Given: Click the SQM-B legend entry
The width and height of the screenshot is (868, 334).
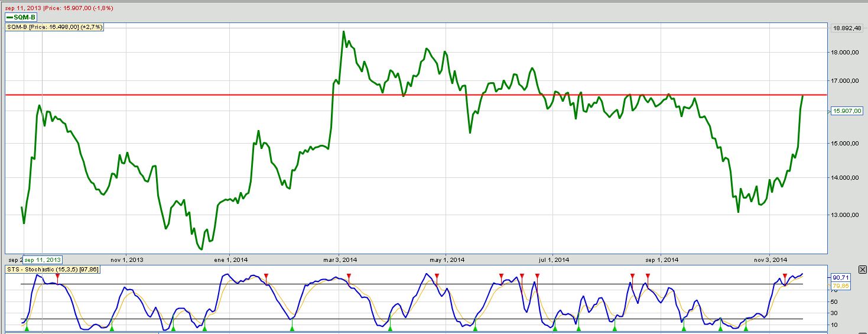Looking at the screenshot, I should point(21,18).
